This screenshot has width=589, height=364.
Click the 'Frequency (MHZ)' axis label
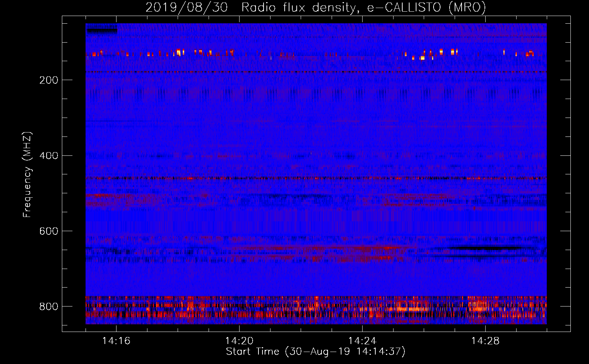27,175
